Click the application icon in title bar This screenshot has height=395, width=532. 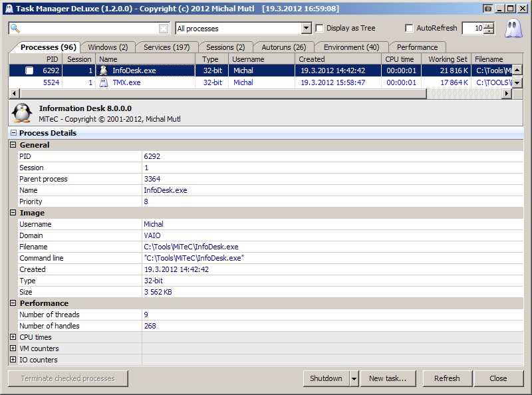tap(9, 9)
